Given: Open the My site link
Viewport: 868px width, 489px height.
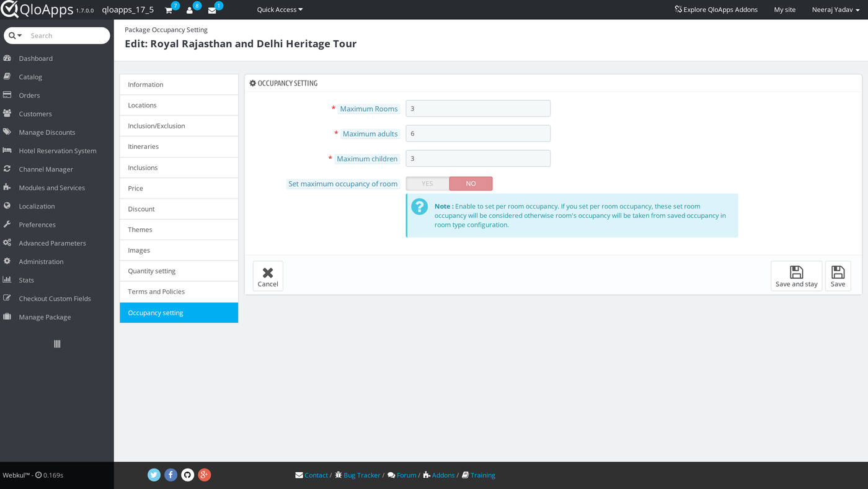Looking at the screenshot, I should coord(785,9).
